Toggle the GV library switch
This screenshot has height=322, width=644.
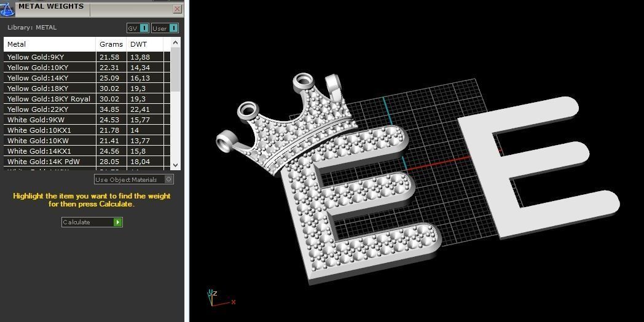tap(138, 28)
